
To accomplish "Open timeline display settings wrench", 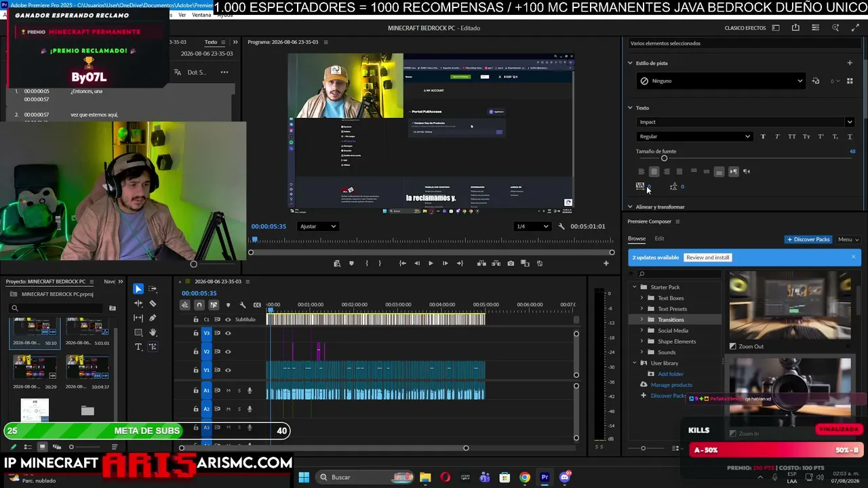I will point(242,305).
